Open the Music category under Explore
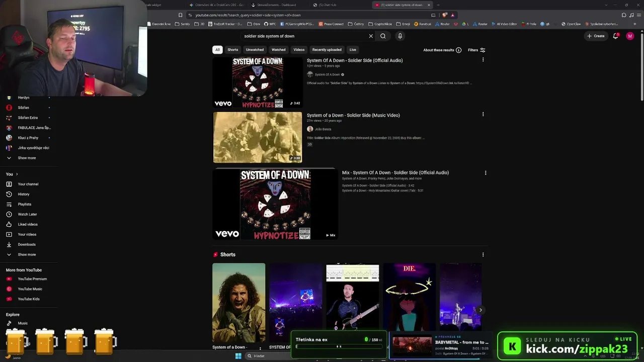Image resolution: width=644 pixels, height=362 pixels. pyautogui.click(x=23, y=323)
